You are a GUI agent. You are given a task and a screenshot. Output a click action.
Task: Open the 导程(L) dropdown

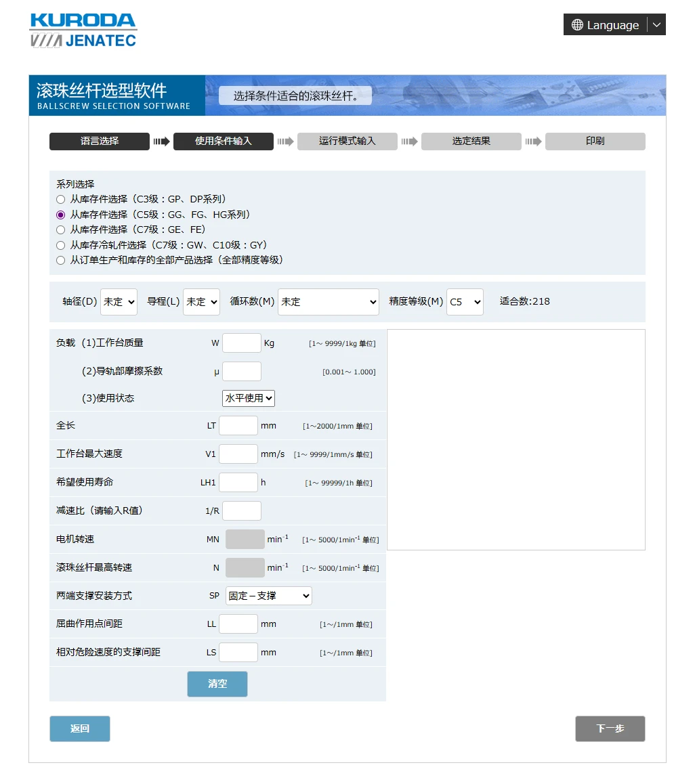coord(201,302)
